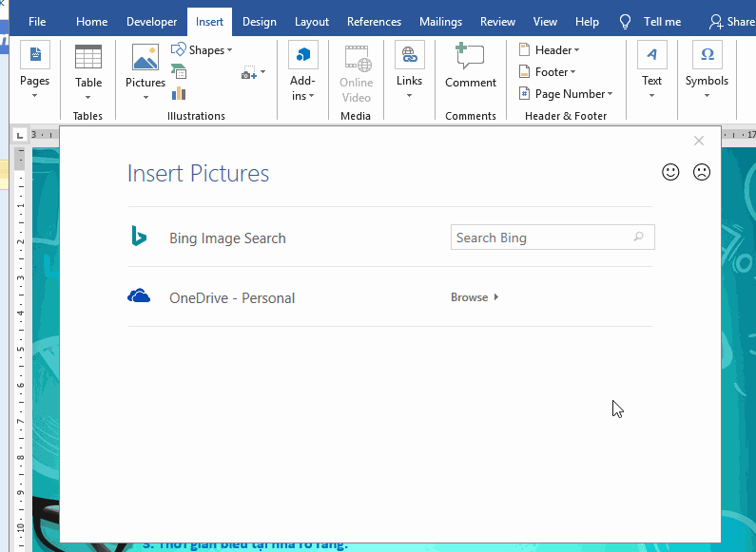The image size is (756, 552).
Task: Click the Pictures icon in Illustrations
Action: (x=145, y=57)
